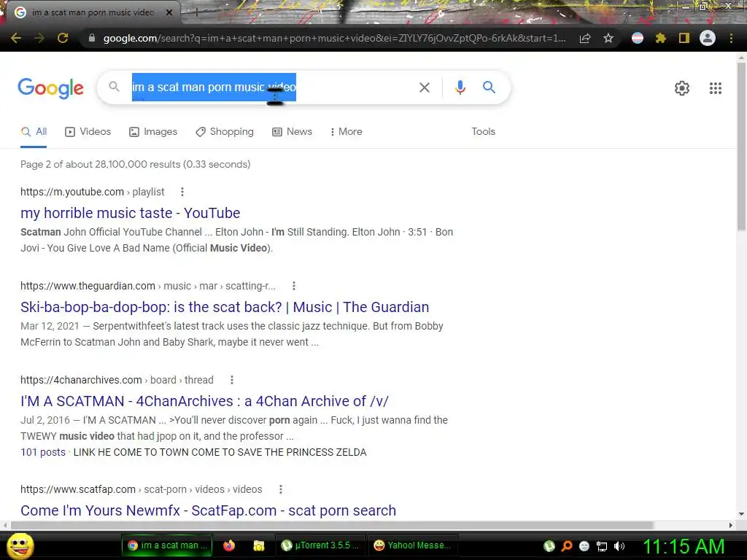Image resolution: width=747 pixels, height=560 pixels.
Task: Click the µTorrent tray icon
Action: coord(549,546)
